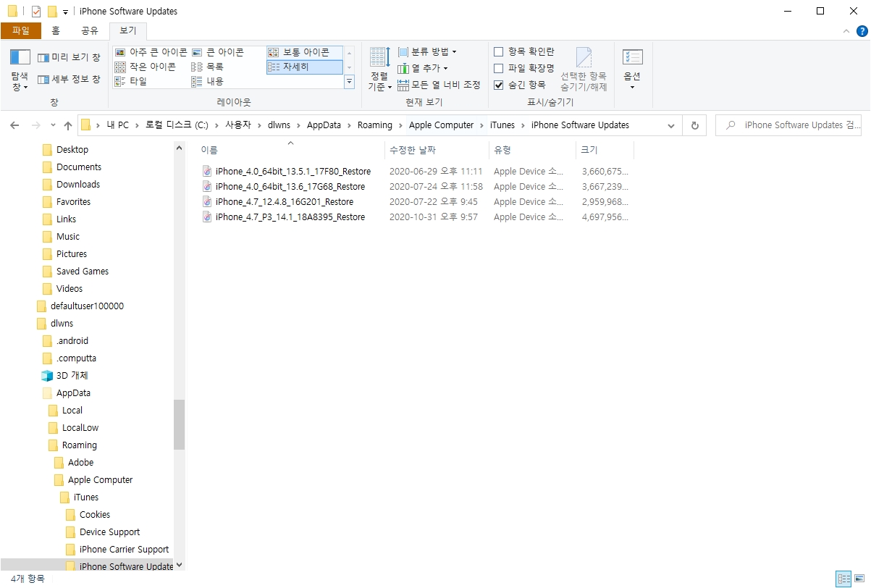871x588 pixels.
Task: Click Roaming in address breadcrumb
Action: coord(375,125)
